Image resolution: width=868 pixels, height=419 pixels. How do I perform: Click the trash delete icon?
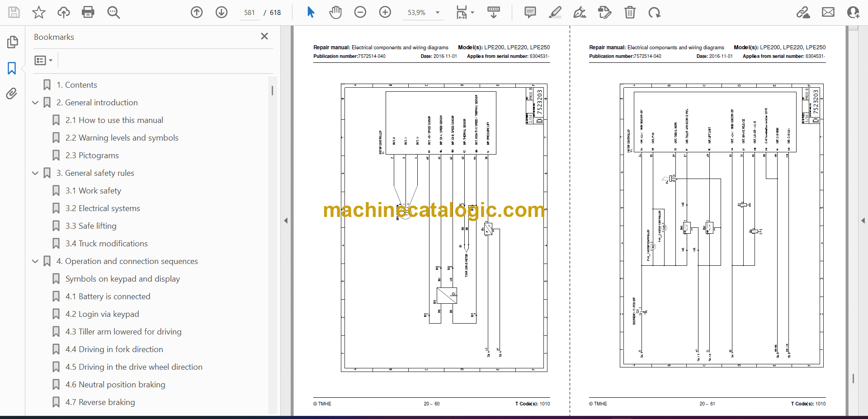(x=630, y=12)
